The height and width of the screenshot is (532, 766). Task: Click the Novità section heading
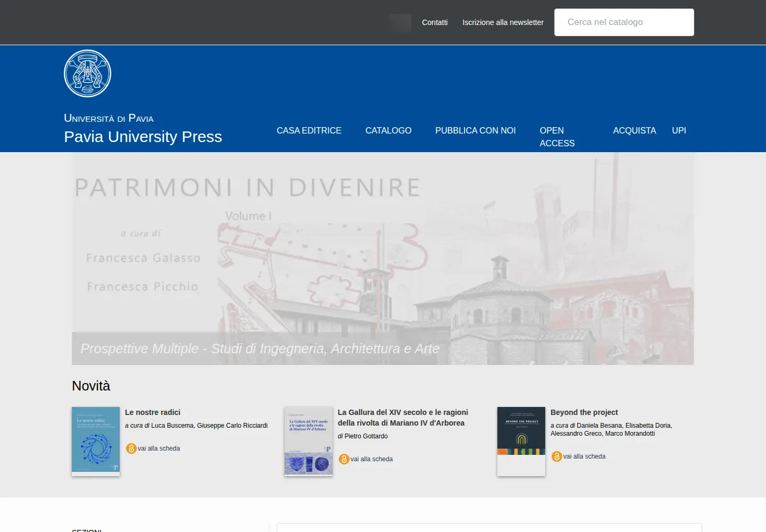[x=91, y=386]
